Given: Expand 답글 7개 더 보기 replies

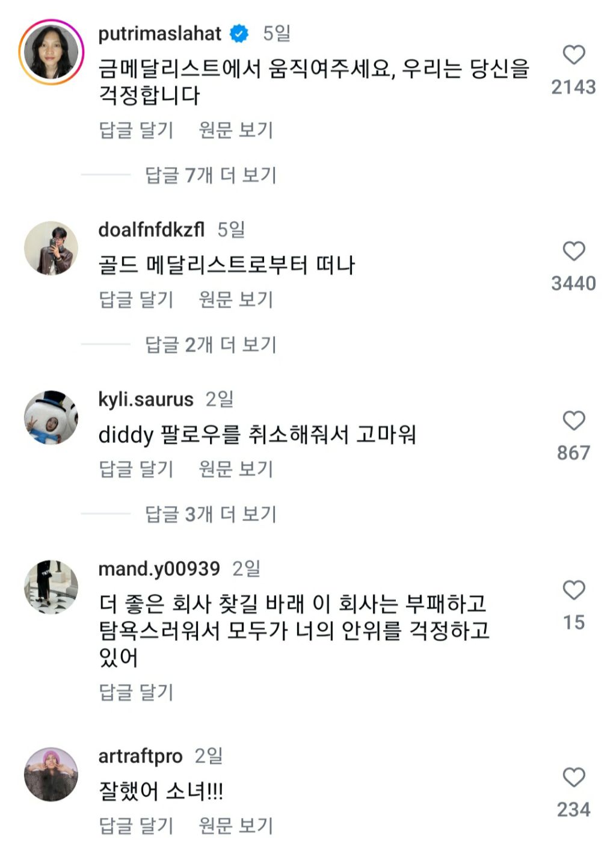Looking at the screenshot, I should tap(210, 175).
